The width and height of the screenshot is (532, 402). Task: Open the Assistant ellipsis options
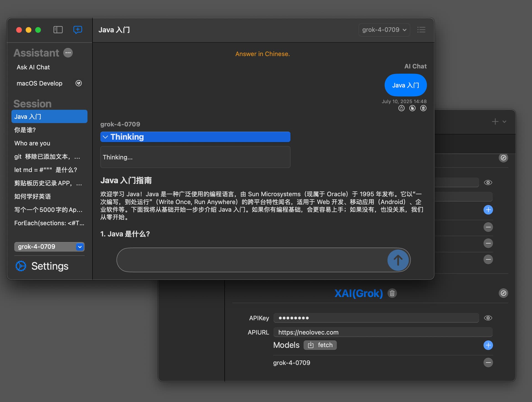coord(68,53)
